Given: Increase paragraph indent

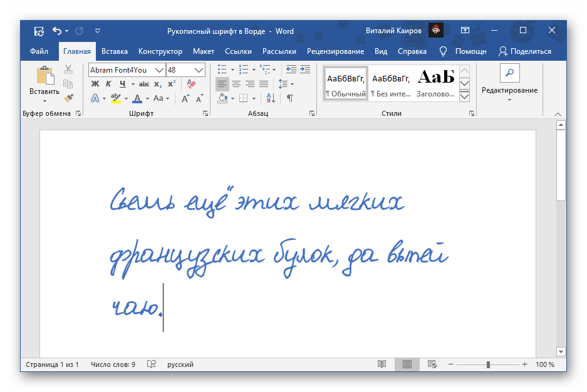Looking at the screenshot, I should coord(305,70).
